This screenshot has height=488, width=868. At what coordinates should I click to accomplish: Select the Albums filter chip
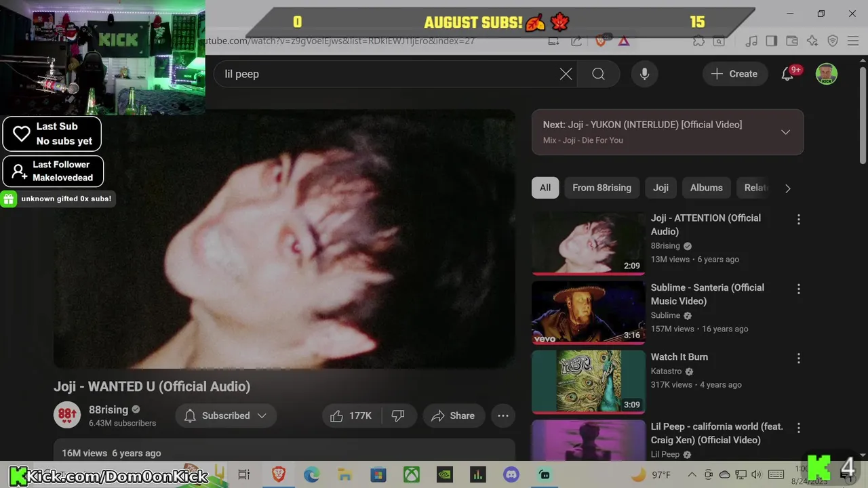pyautogui.click(x=706, y=188)
